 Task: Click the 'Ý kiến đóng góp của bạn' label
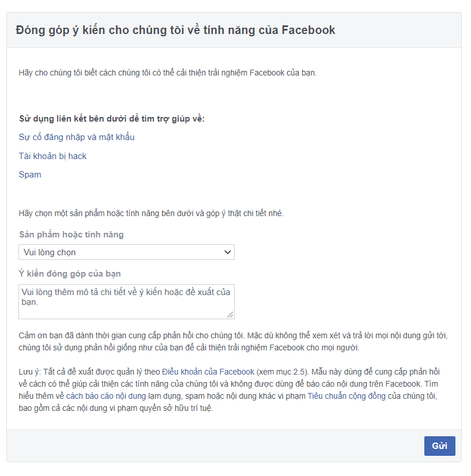point(70,274)
